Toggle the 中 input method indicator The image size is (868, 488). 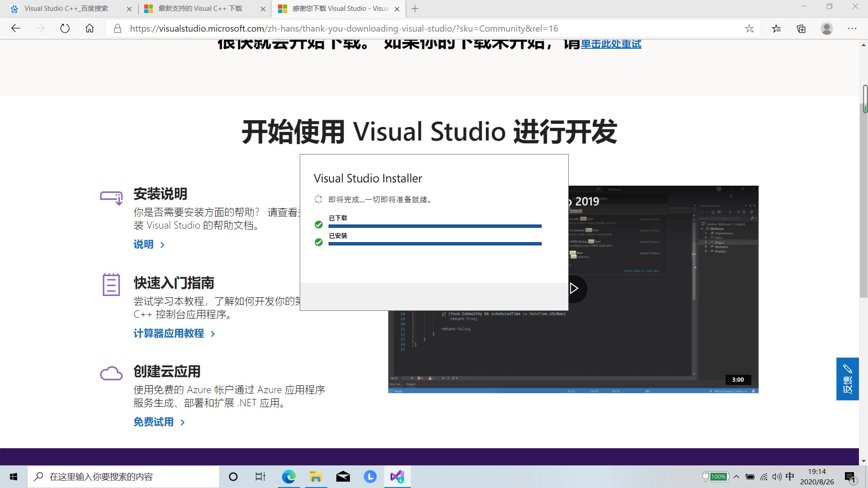(790, 477)
